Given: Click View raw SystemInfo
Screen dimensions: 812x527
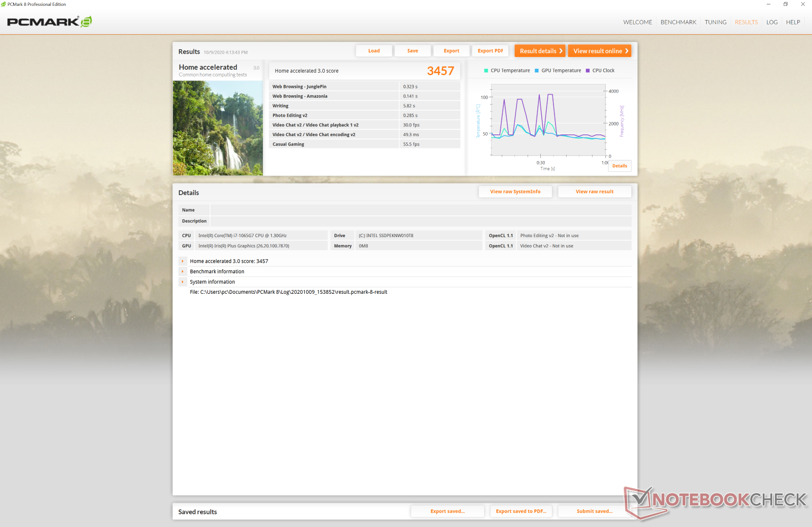Looking at the screenshot, I should click(515, 192).
